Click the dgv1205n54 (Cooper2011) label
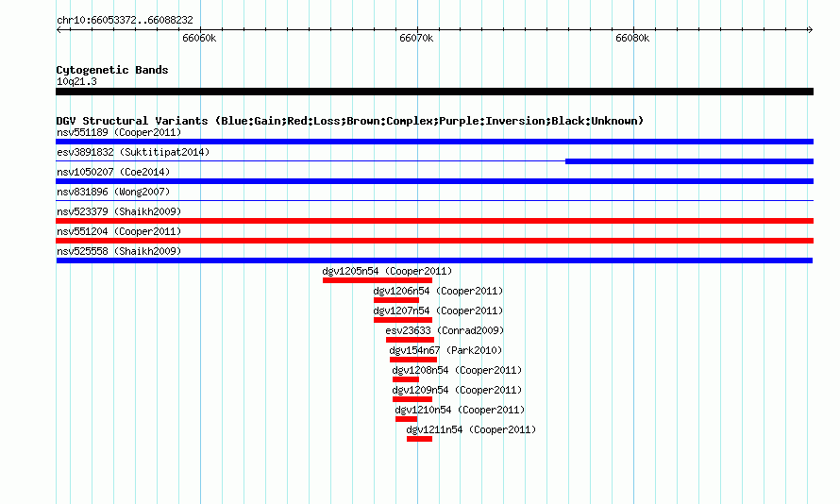 387,271
